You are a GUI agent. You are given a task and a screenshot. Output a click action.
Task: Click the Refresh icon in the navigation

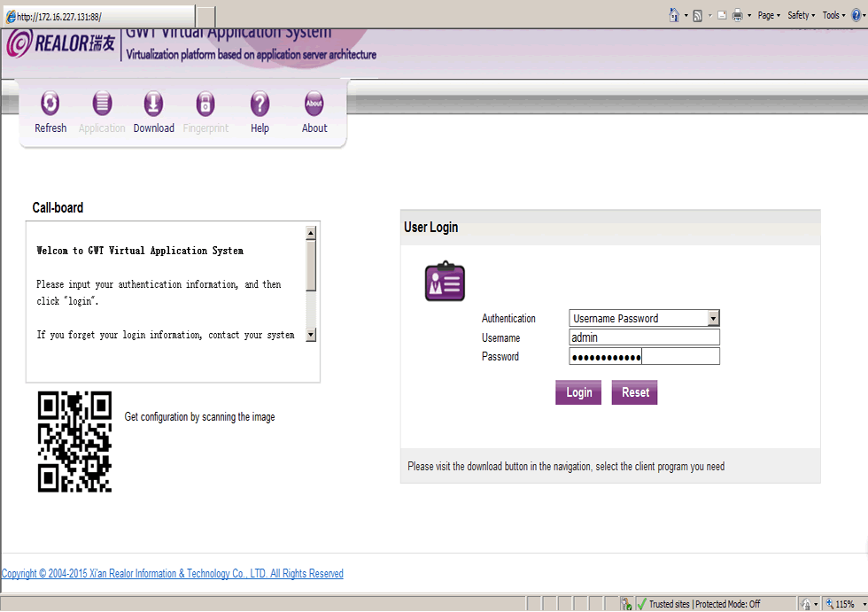pos(50,105)
